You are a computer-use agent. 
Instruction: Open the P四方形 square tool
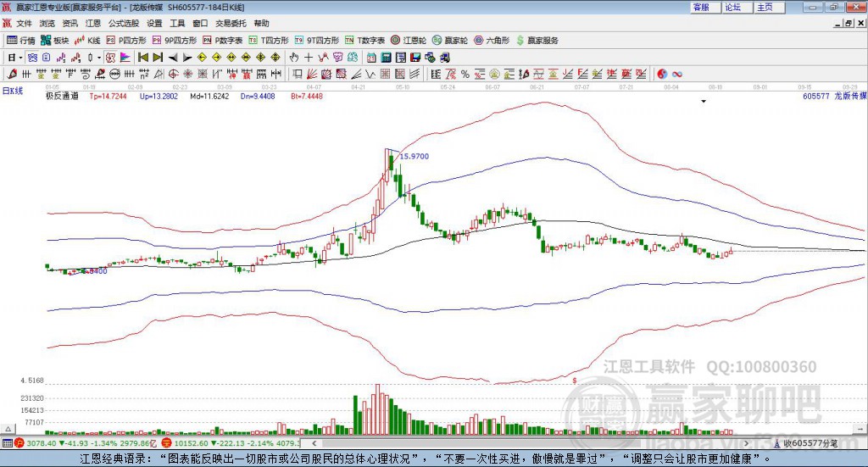click(126, 41)
